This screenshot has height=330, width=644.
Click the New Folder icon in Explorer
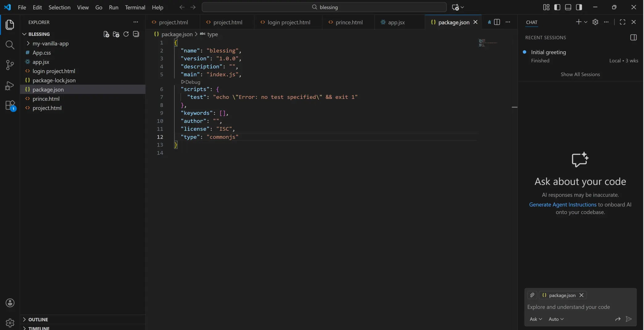point(116,34)
